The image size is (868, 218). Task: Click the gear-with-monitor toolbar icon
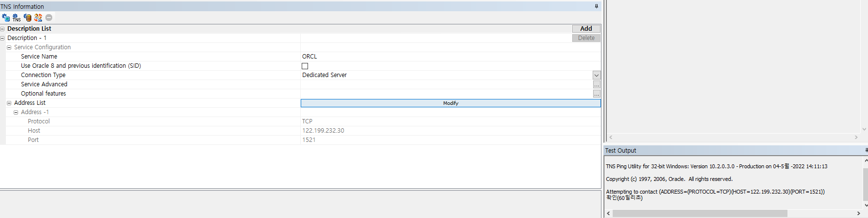6,18
